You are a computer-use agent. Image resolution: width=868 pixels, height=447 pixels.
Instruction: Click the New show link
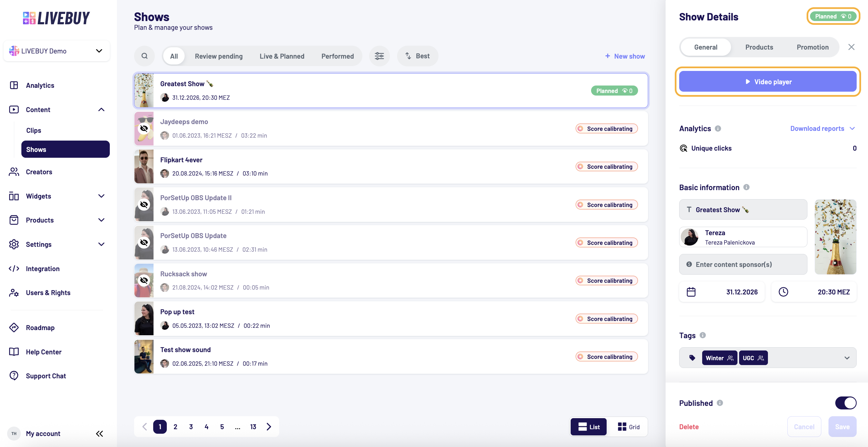tap(625, 56)
